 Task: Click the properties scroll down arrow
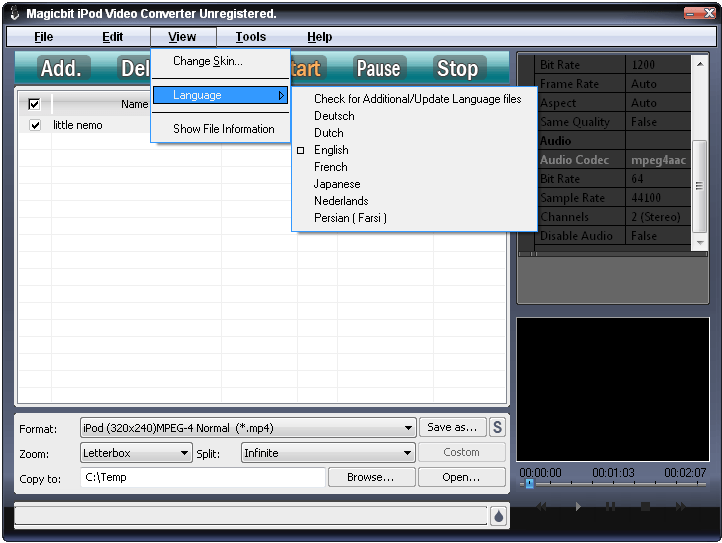(x=700, y=242)
